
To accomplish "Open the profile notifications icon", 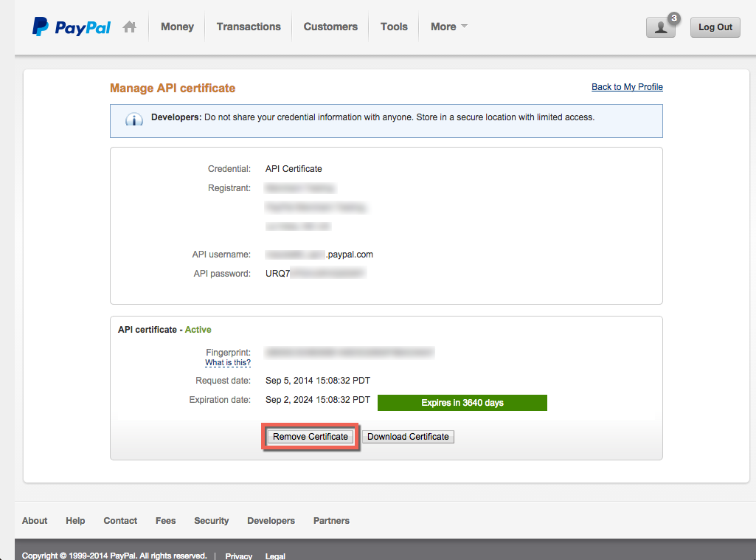I will pyautogui.click(x=661, y=27).
